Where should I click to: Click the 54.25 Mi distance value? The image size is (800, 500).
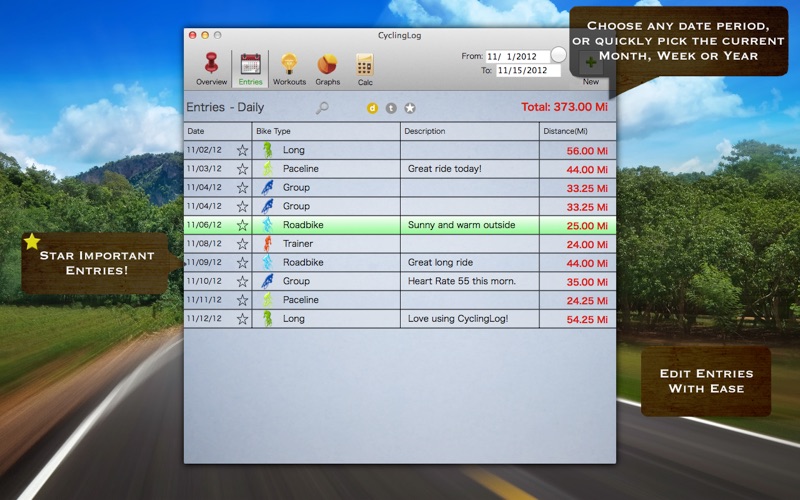coord(587,320)
